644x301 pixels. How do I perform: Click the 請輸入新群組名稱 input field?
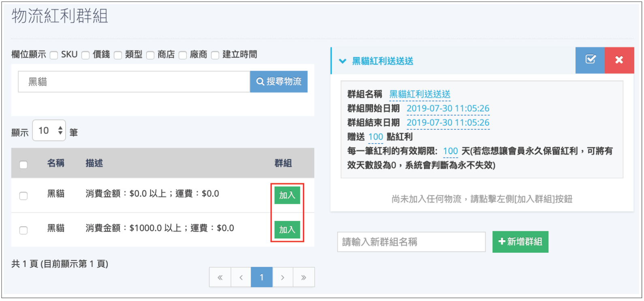point(412,242)
